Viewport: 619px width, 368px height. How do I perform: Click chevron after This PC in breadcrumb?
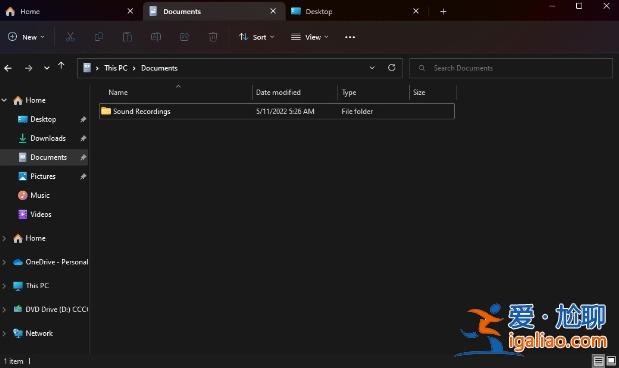(134, 68)
